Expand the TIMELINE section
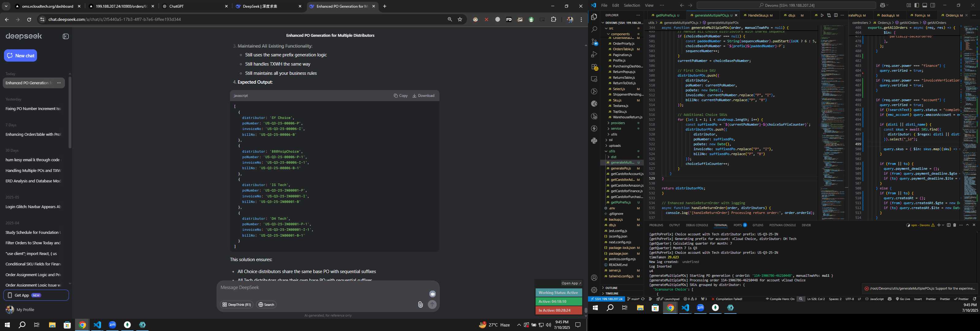The image size is (980, 331). tap(622, 294)
